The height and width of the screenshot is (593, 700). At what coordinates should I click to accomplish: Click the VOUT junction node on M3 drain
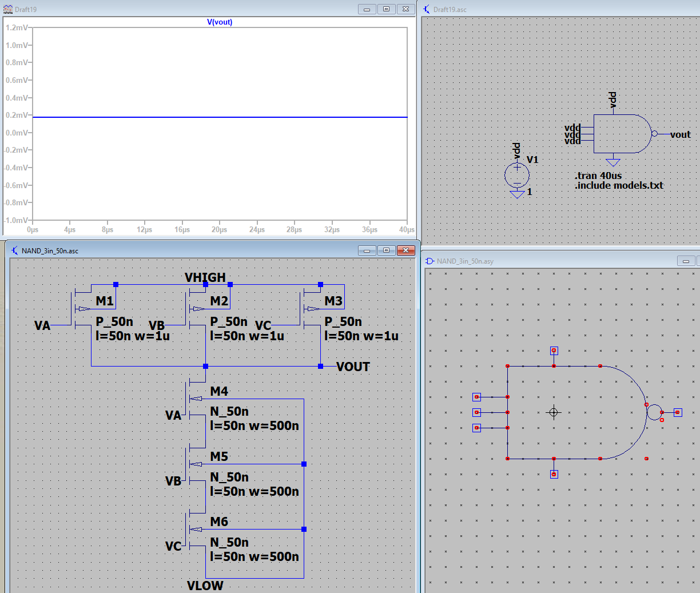[x=320, y=366]
